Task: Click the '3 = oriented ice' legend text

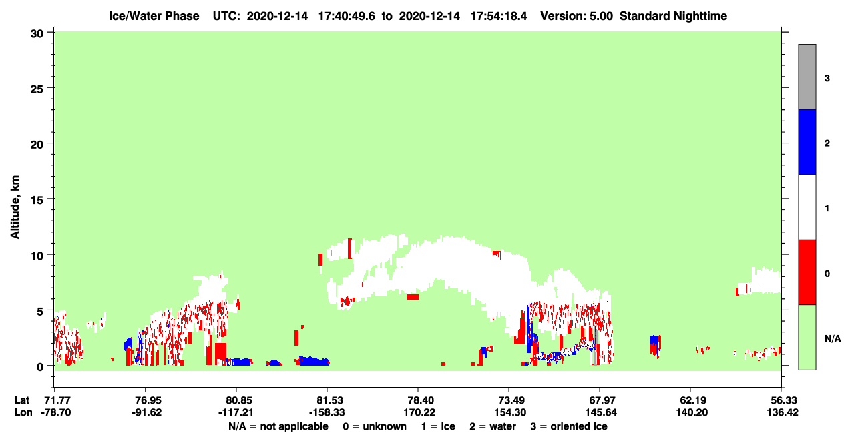Action: tap(569, 426)
